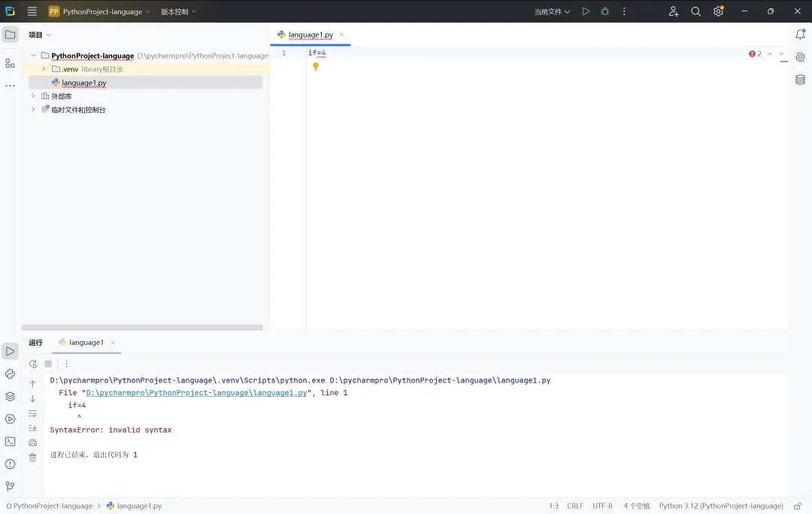
Task: Select language1.py in project tree
Action: 146,83
